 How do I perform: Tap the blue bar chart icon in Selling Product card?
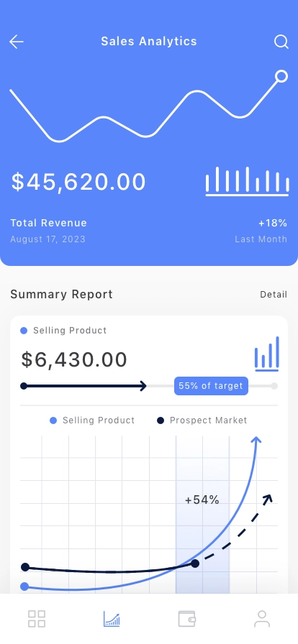pos(267,354)
